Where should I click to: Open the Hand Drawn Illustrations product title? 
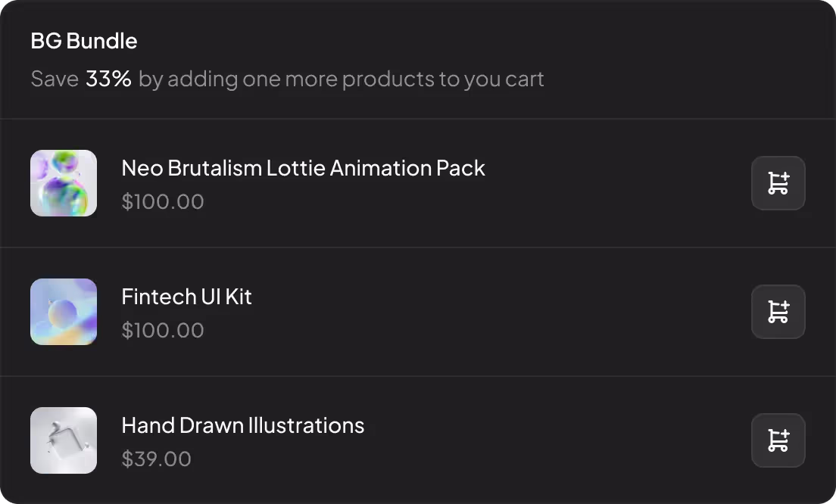(x=242, y=425)
